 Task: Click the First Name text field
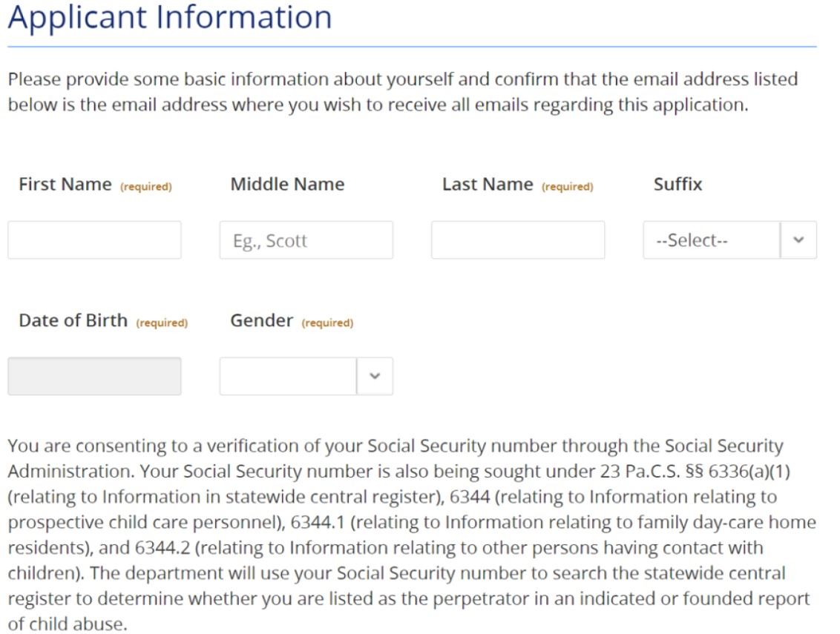click(x=94, y=240)
